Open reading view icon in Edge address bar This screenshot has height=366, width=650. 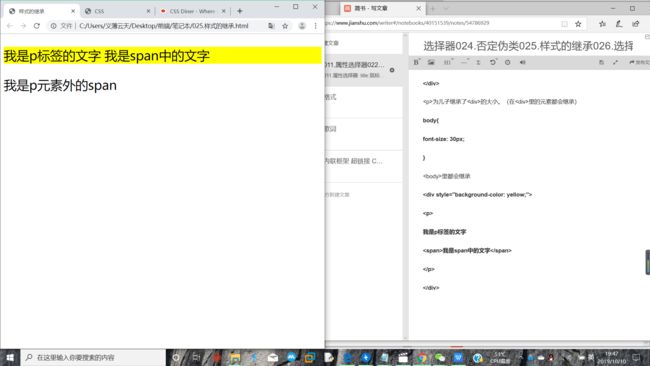pyautogui.click(x=564, y=24)
